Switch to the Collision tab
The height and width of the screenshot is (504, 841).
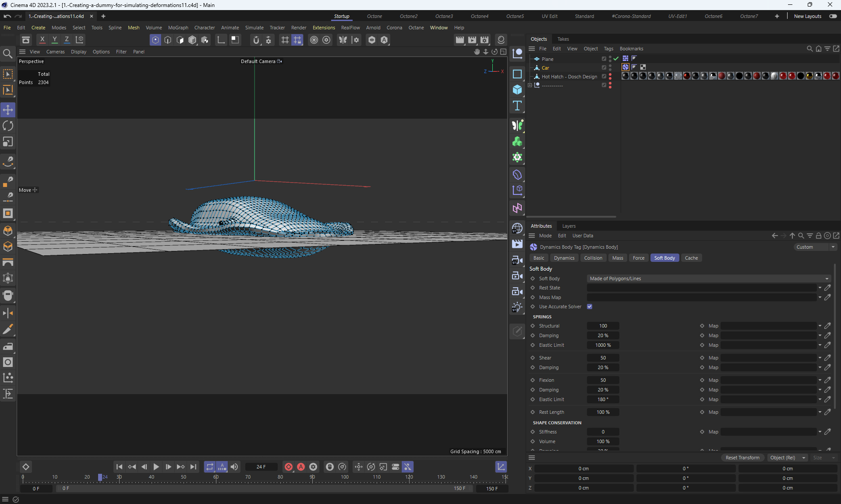pyautogui.click(x=593, y=258)
